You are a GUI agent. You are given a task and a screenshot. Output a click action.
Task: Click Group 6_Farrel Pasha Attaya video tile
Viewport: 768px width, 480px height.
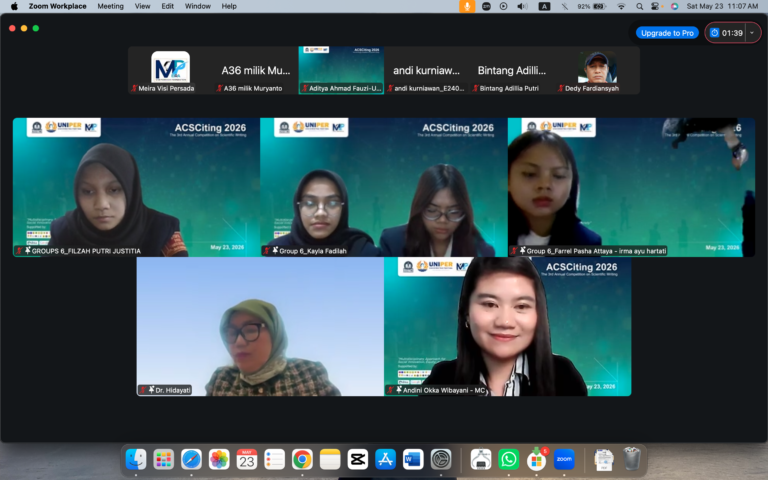point(631,187)
